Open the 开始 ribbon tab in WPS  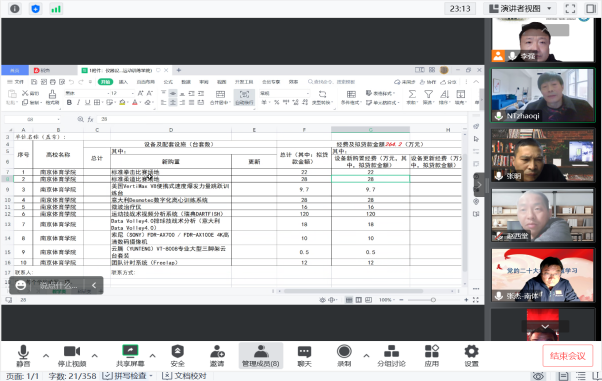105,82
